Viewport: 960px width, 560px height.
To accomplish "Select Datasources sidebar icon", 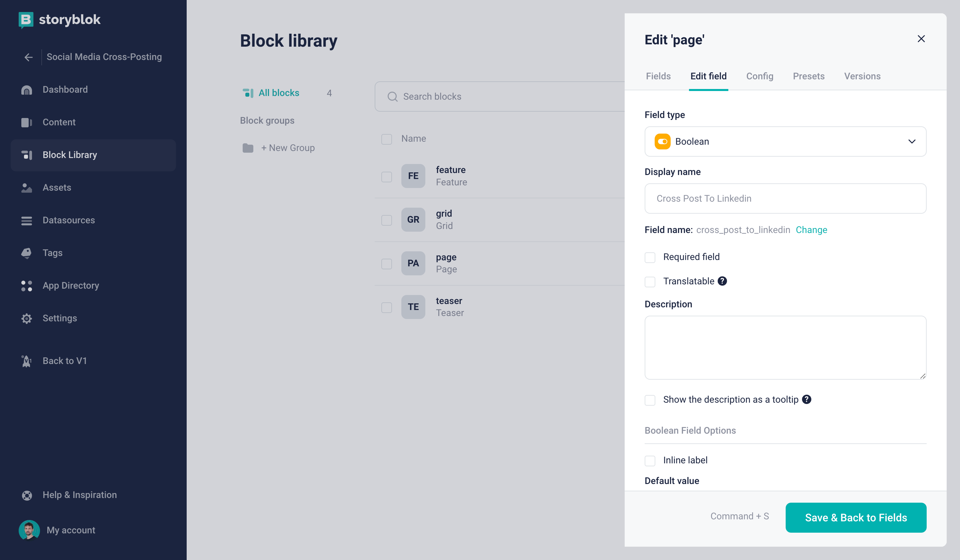I will coord(27,221).
